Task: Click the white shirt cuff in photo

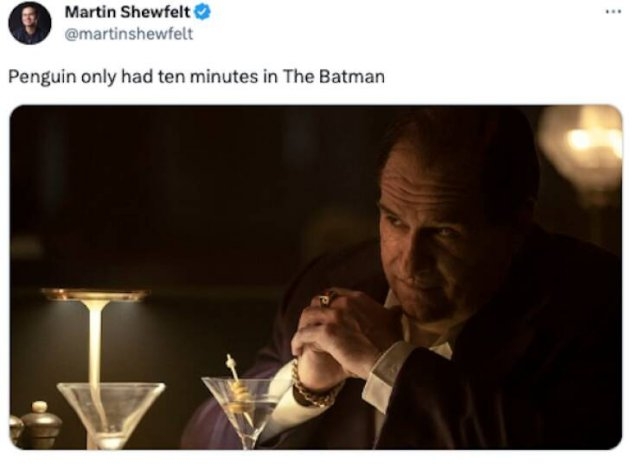Action: (x=382, y=376)
